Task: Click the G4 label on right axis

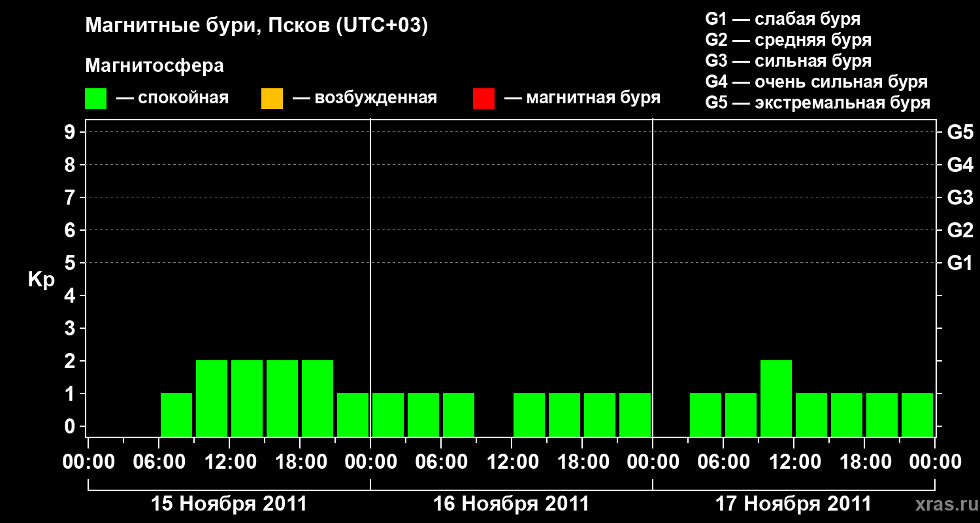Action: coord(960,165)
